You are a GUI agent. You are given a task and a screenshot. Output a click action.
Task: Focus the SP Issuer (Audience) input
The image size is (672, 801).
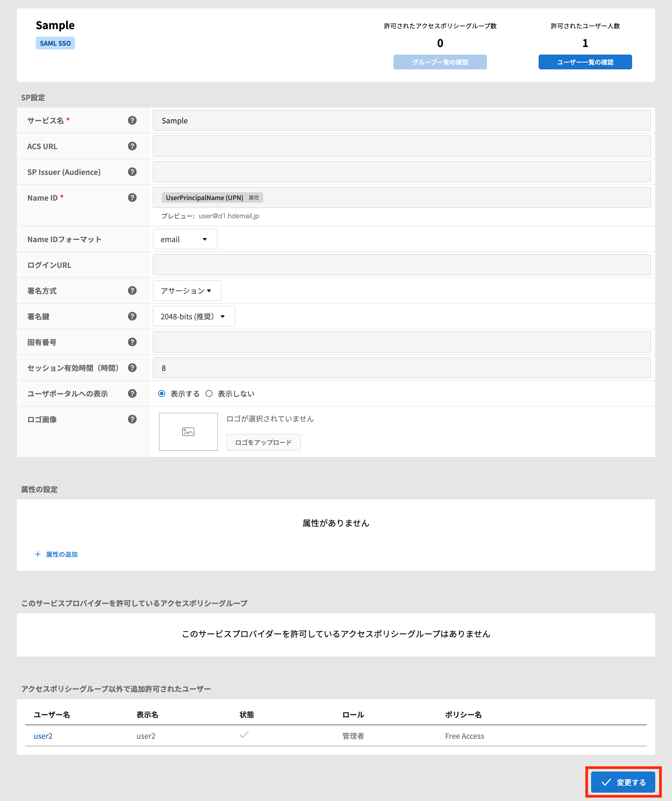point(402,172)
